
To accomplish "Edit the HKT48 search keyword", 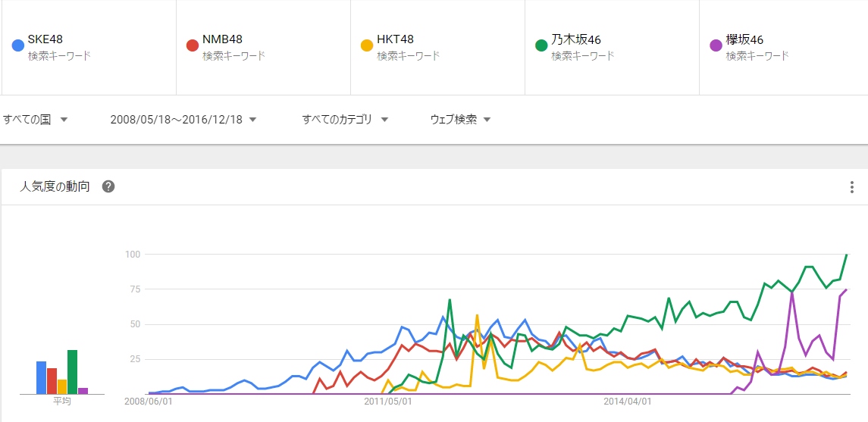I will point(396,39).
